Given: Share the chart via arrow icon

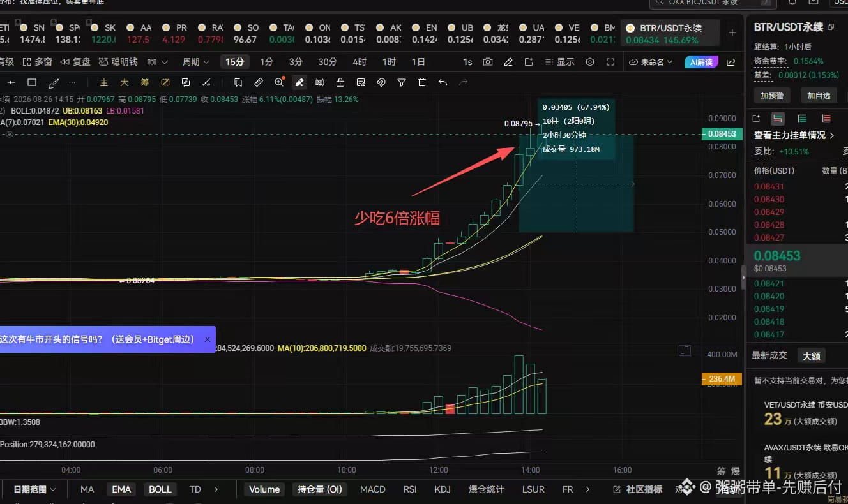Looking at the screenshot, I should point(731,62).
